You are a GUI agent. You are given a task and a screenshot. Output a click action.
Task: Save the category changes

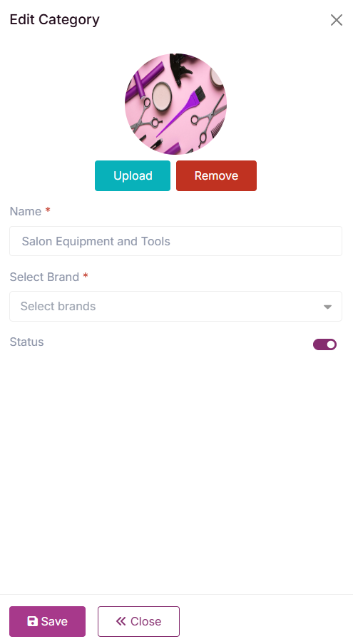point(47,621)
